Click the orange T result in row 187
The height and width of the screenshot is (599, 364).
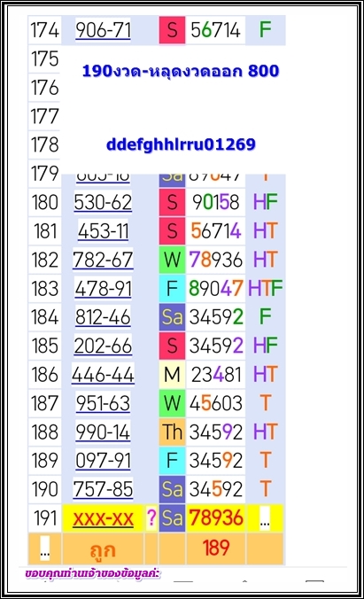(265, 403)
